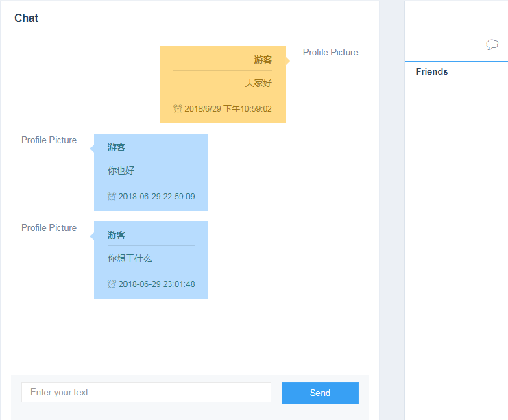This screenshot has height=420, width=508.
Task: Open the Friends tab
Action: click(x=431, y=71)
